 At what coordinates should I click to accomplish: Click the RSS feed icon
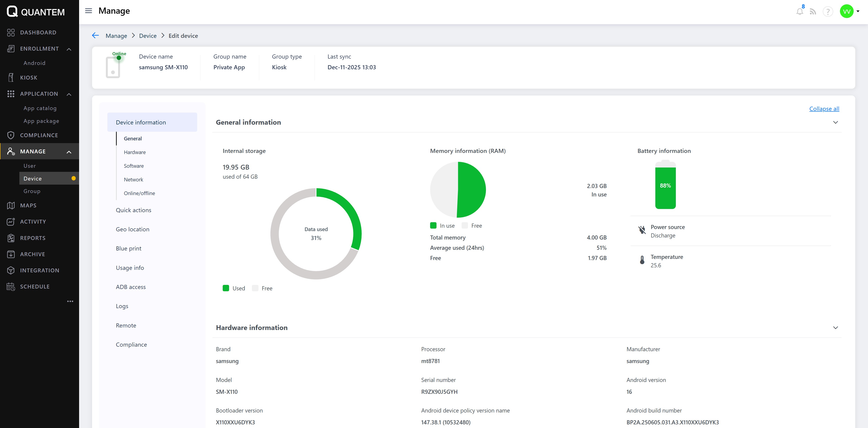coord(813,12)
